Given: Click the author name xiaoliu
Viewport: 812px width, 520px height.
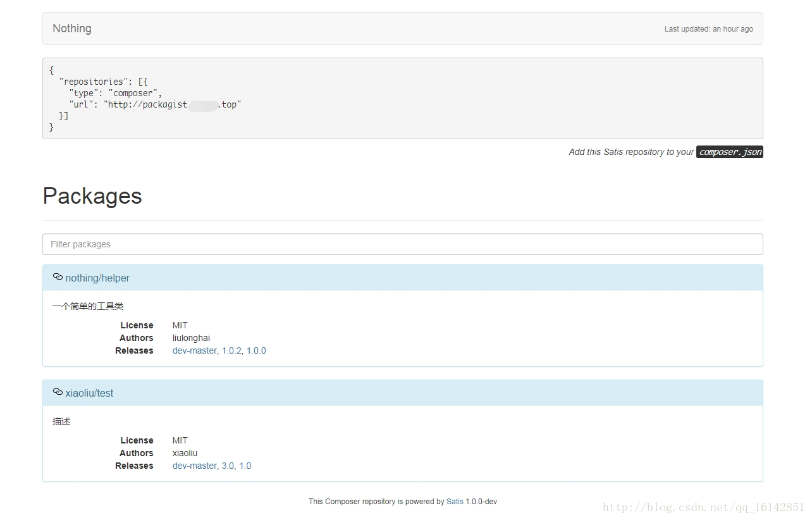Looking at the screenshot, I should pyautogui.click(x=185, y=453).
